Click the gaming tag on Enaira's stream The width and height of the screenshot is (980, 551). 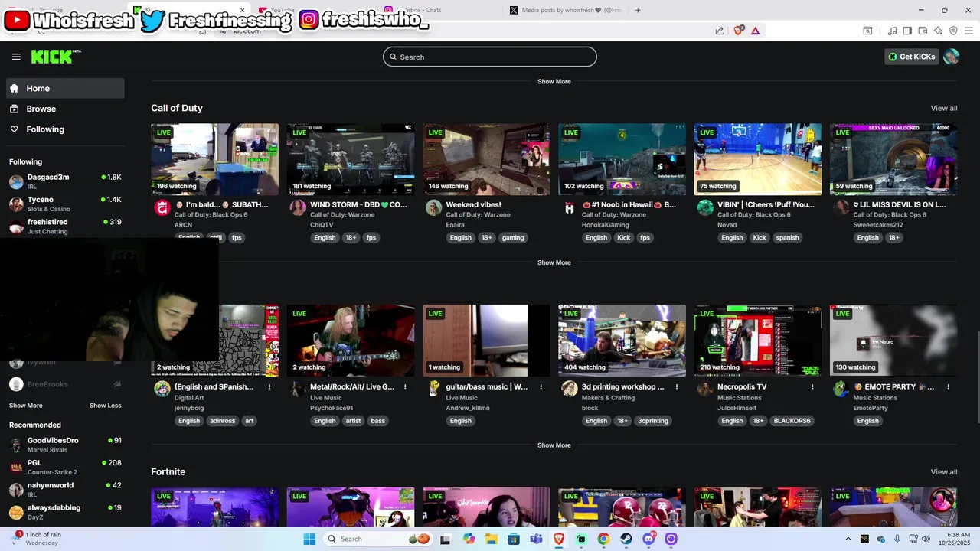[513, 237]
